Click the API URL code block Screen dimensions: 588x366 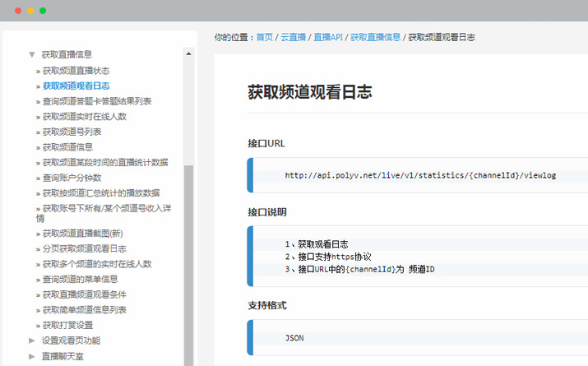click(x=419, y=175)
